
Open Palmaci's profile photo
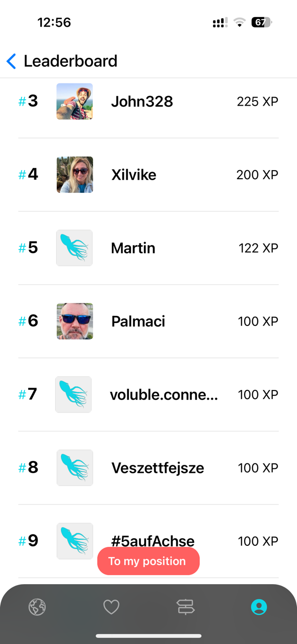click(x=75, y=321)
